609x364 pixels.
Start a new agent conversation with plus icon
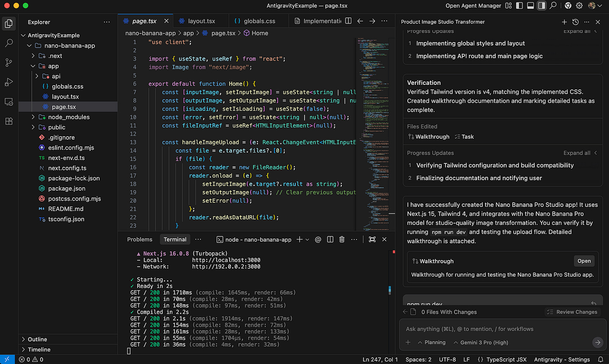564,22
